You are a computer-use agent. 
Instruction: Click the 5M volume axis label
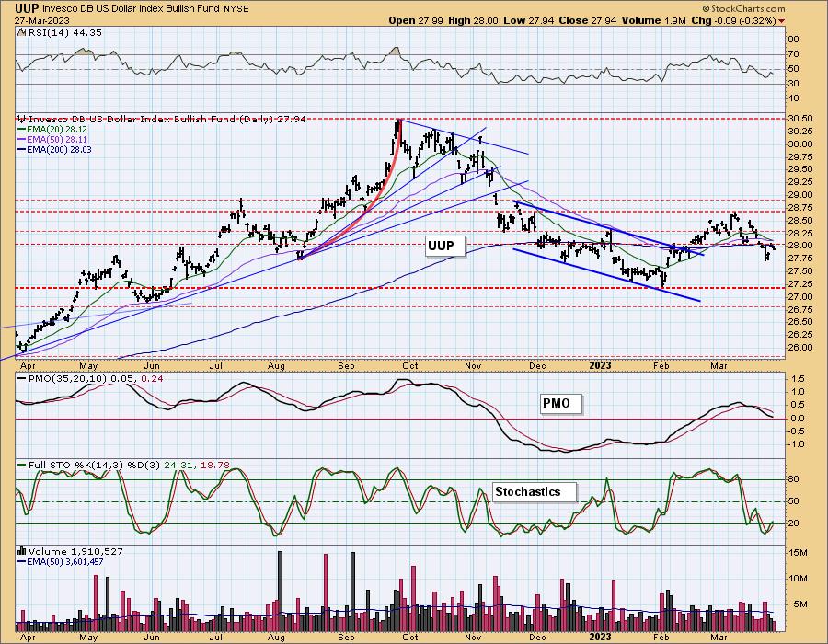800,604
